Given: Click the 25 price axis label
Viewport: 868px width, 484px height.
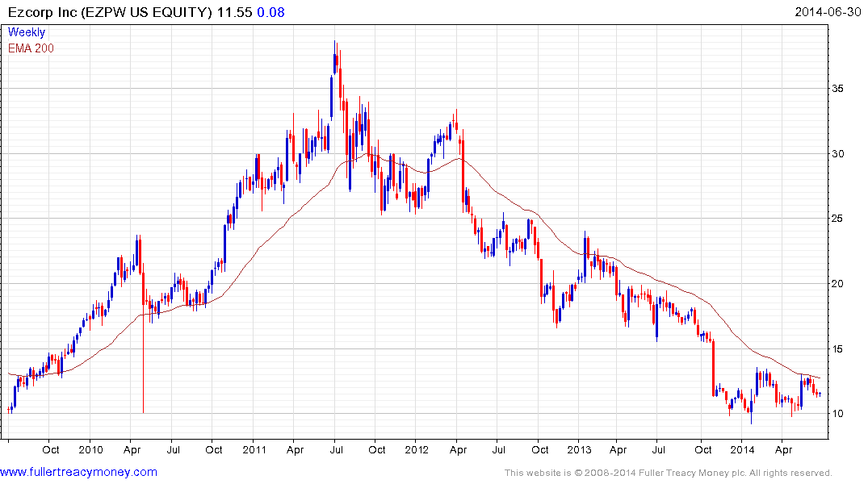Looking at the screenshot, I should coord(837,219).
